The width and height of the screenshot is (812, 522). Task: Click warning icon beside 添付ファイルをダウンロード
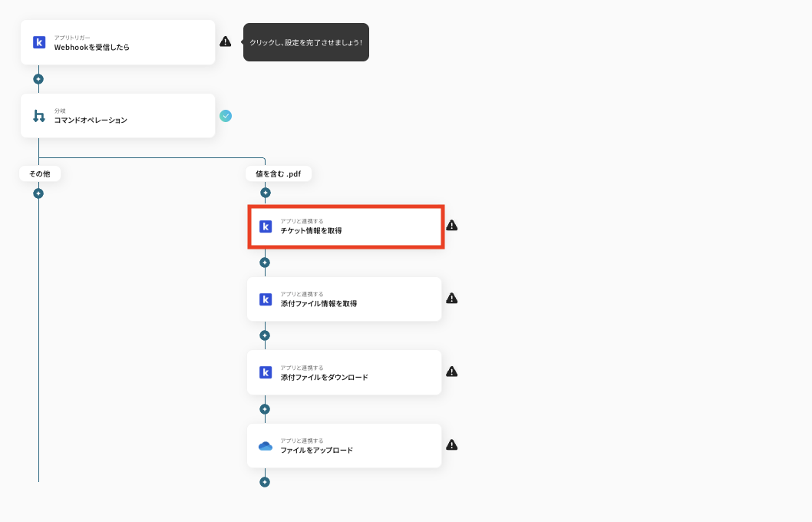coord(451,372)
